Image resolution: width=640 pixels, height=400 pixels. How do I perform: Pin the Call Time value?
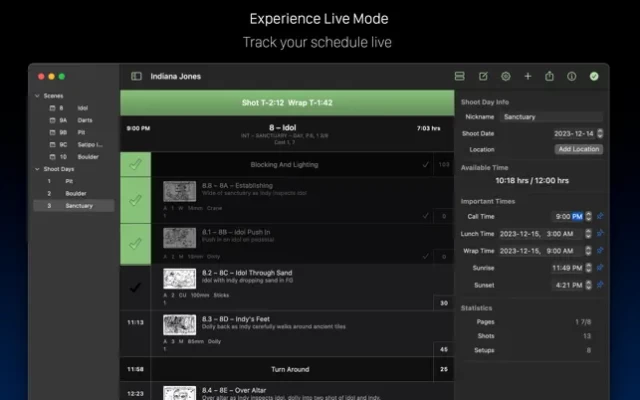pyautogui.click(x=600, y=216)
